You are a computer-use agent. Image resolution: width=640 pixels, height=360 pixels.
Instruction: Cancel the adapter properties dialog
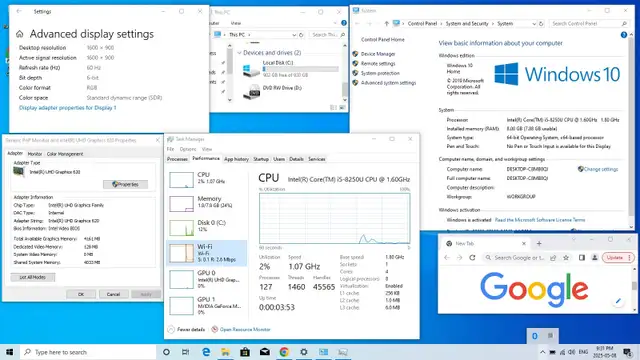(x=113, y=294)
